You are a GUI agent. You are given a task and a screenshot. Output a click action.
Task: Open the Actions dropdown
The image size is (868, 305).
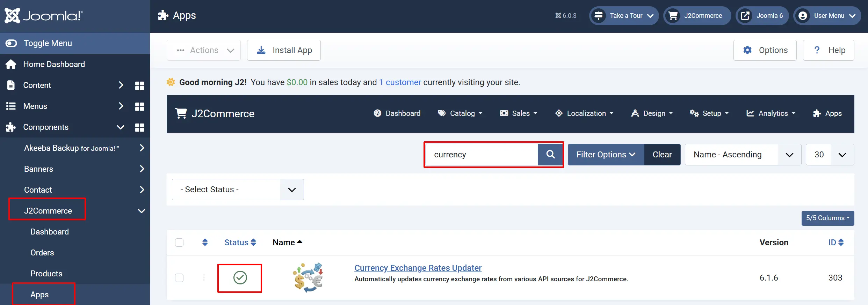pos(204,50)
